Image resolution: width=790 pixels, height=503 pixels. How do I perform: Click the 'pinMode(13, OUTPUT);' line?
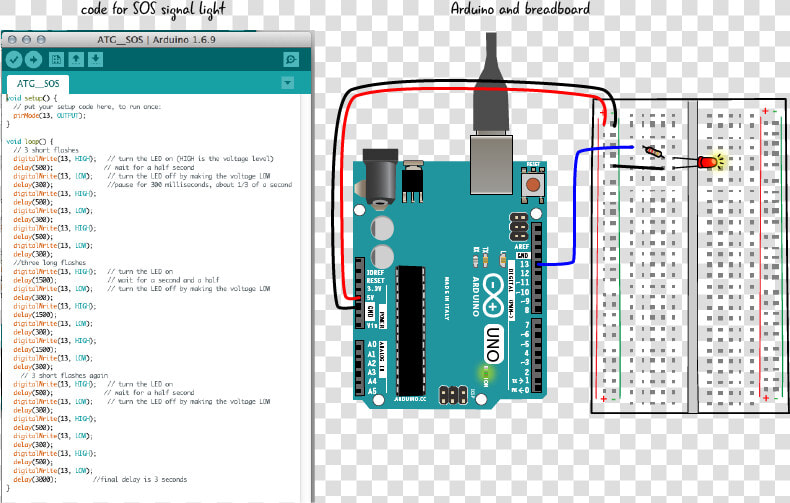(50, 115)
